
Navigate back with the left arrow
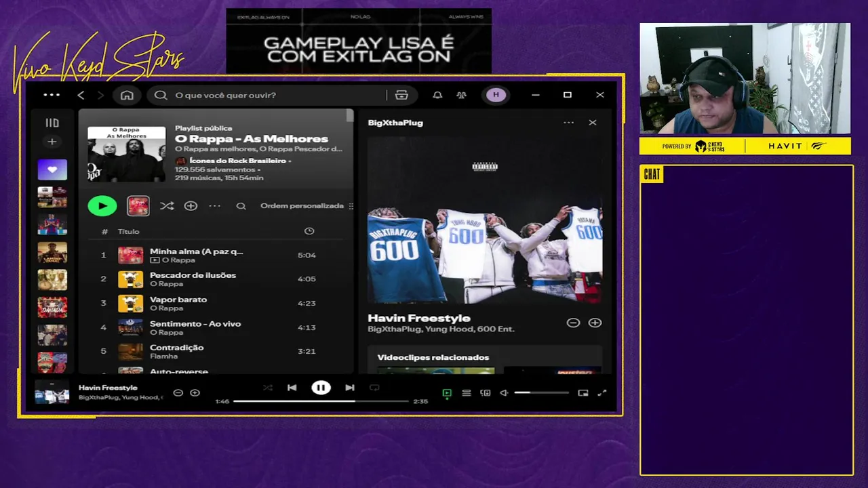click(81, 95)
